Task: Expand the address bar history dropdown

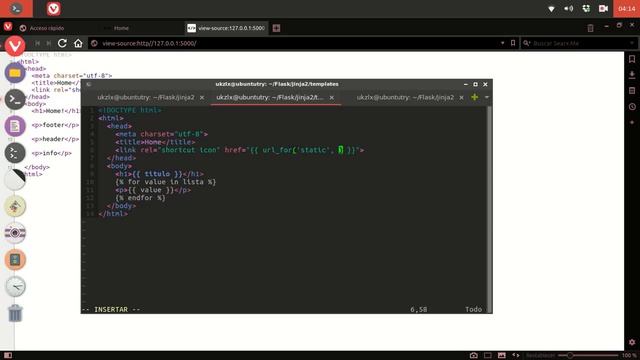Action: coord(502,43)
